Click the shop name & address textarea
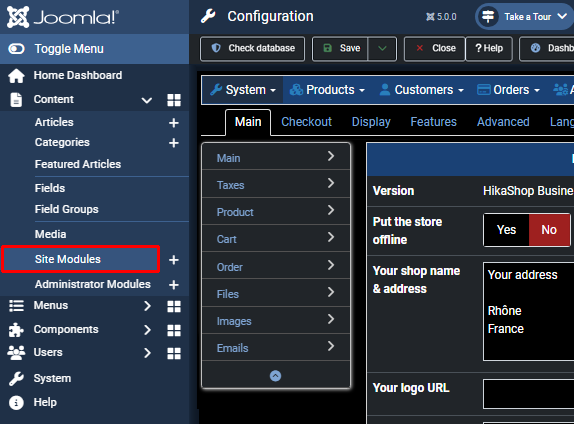This screenshot has width=574, height=424. pyautogui.click(x=529, y=312)
